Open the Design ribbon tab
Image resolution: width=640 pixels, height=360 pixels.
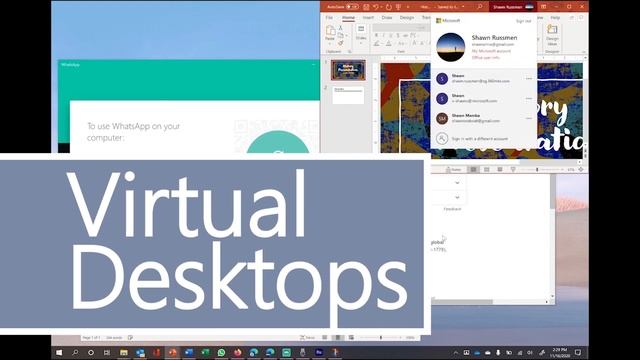(407, 18)
